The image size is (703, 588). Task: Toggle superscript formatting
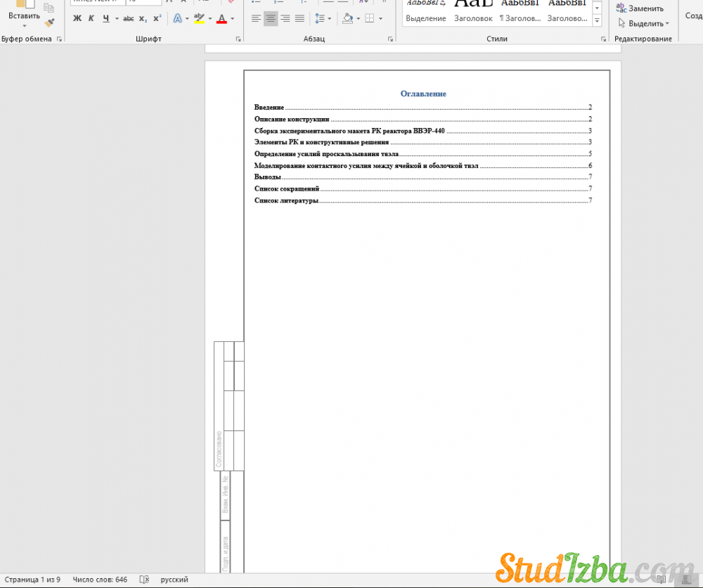pos(157,19)
